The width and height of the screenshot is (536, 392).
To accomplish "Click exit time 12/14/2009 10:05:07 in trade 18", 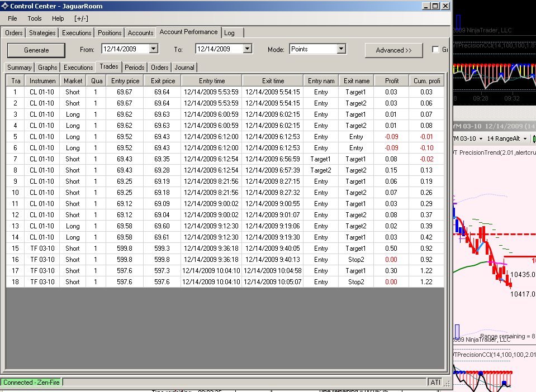I will click(273, 282).
